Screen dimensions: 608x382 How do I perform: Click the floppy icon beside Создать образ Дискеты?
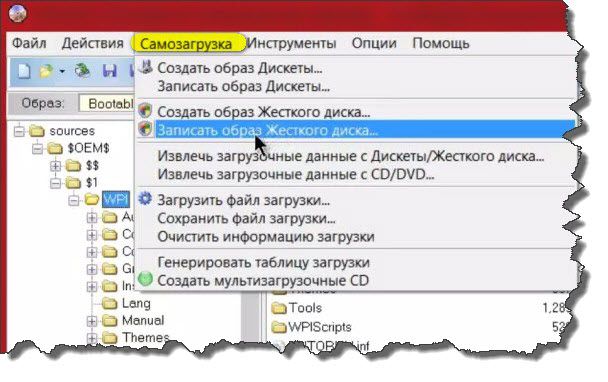tap(146, 67)
